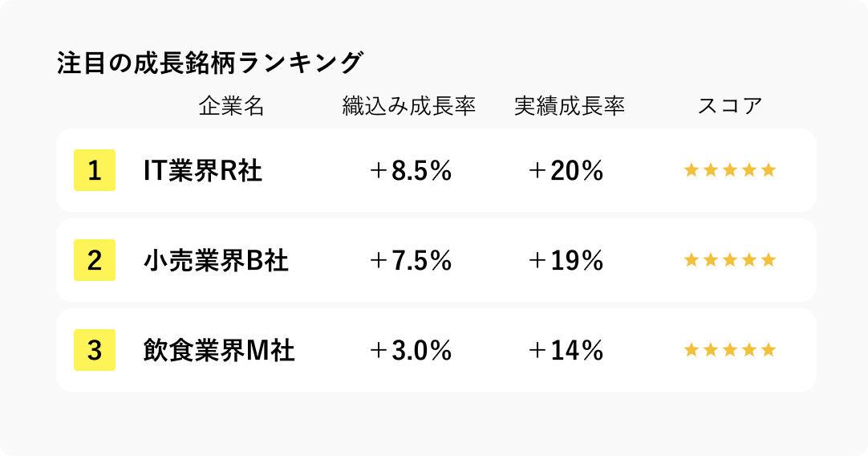This screenshot has height=456, width=868.
Task: Click the スコア column header
Action: [729, 106]
